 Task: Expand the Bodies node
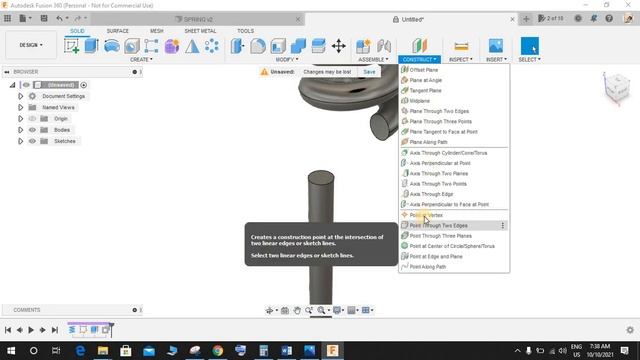tap(20, 130)
